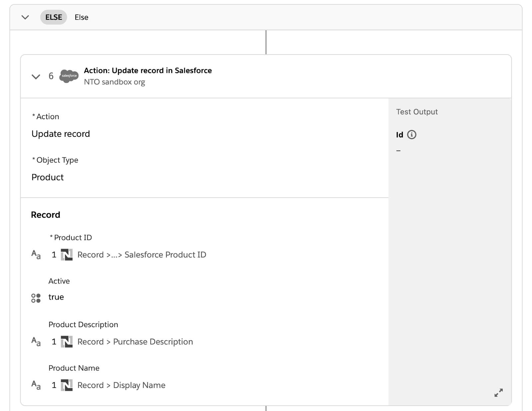
Task: Click the Record section heading
Action: click(x=46, y=215)
